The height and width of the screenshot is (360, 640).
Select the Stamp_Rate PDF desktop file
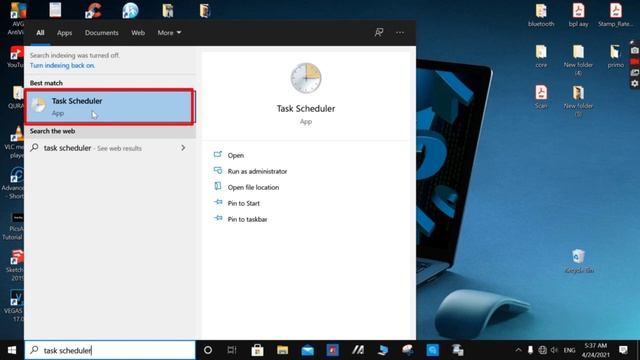point(616,15)
